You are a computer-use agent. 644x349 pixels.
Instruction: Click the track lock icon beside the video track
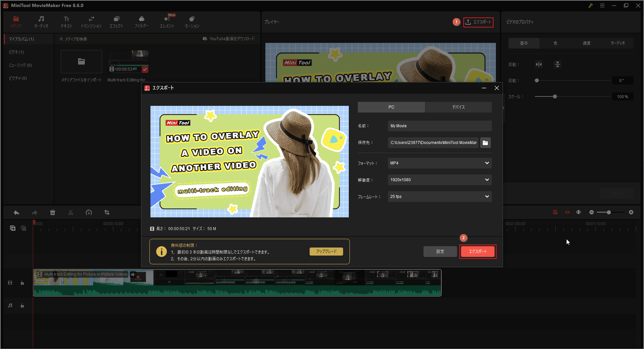pos(22,283)
